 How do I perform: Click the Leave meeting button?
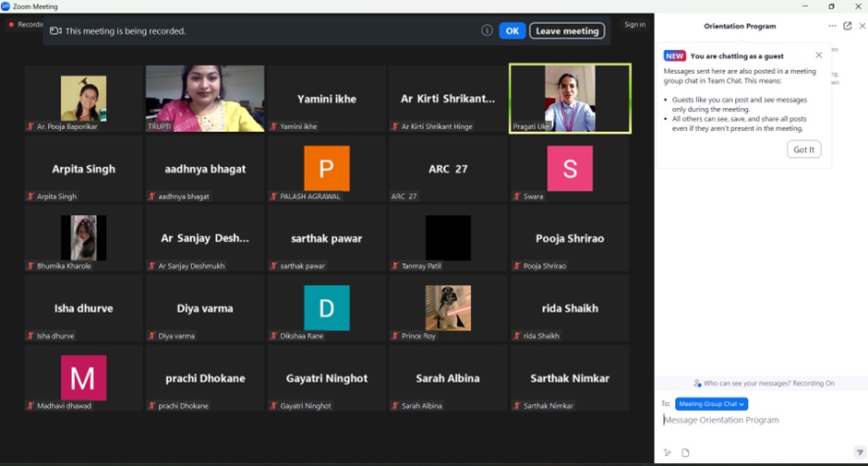coord(567,30)
